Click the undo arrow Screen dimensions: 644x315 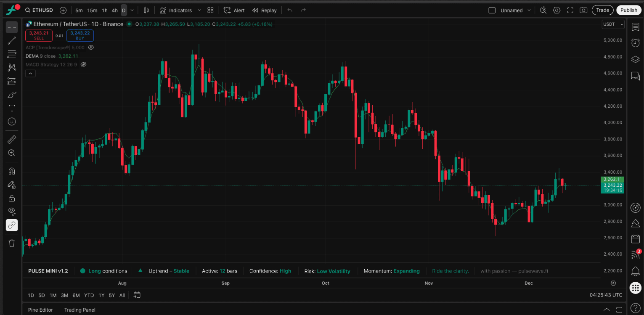pos(289,10)
